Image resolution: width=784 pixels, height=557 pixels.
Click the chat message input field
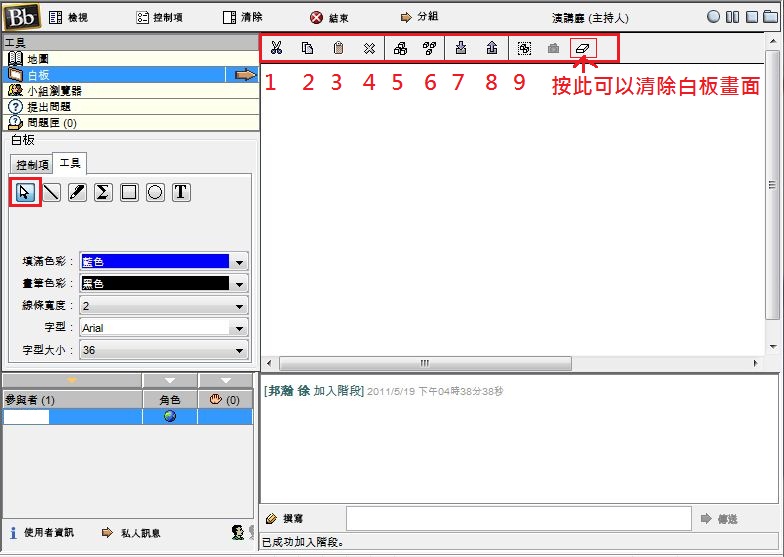[518, 518]
